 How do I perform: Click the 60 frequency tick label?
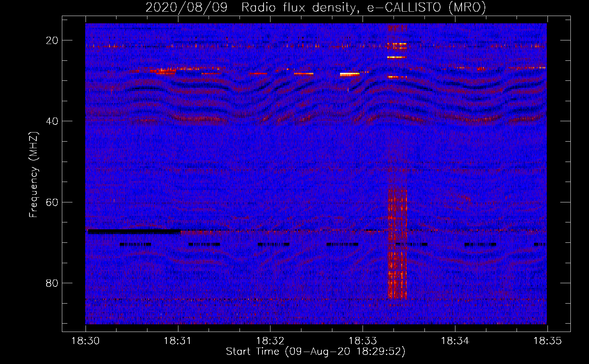(52, 202)
